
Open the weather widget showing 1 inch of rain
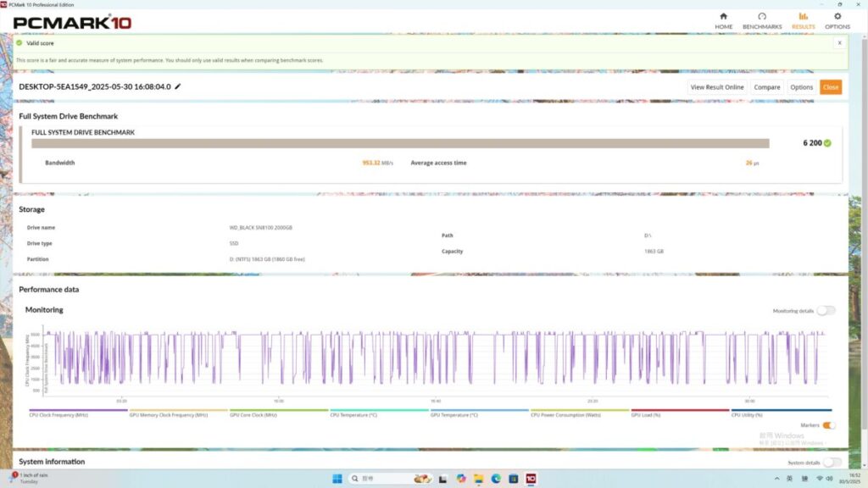pos(29,479)
